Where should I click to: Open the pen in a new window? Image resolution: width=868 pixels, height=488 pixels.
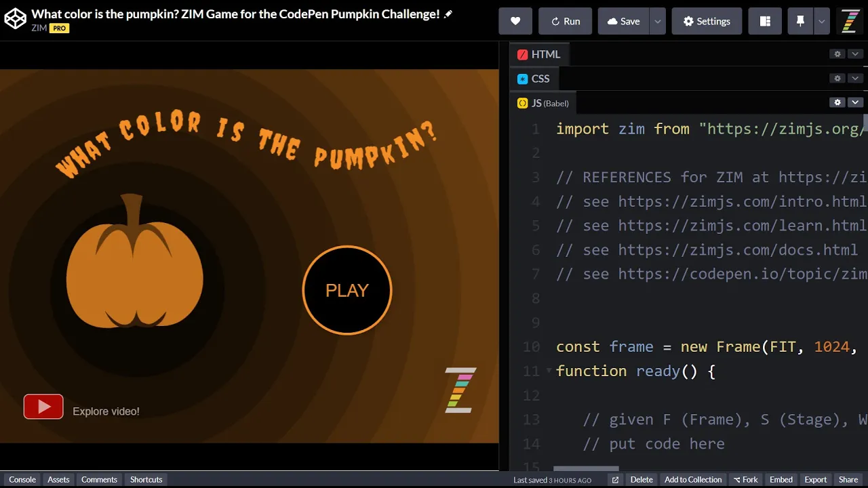[615, 480]
